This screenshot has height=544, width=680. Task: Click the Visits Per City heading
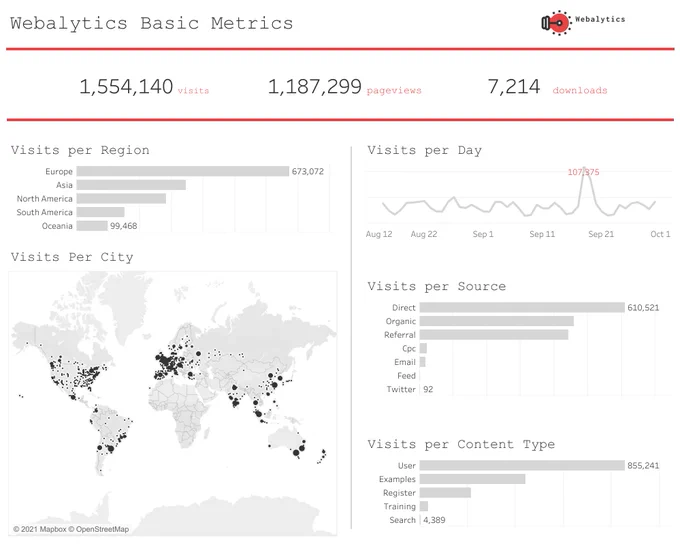72,257
